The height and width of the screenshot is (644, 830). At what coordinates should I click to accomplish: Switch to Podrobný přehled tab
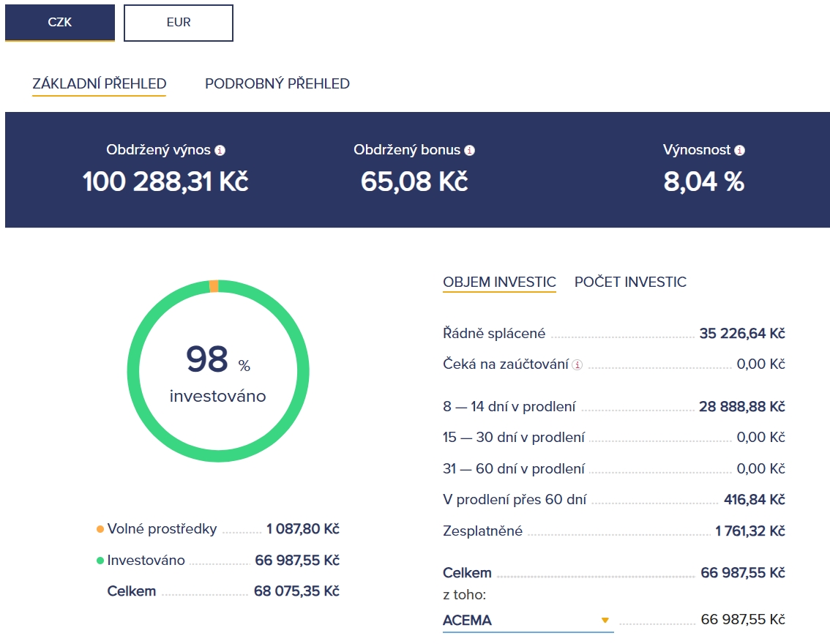277,83
